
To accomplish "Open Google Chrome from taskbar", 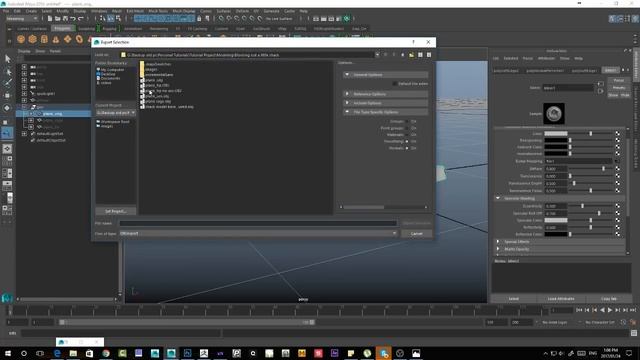I will (x=106, y=353).
